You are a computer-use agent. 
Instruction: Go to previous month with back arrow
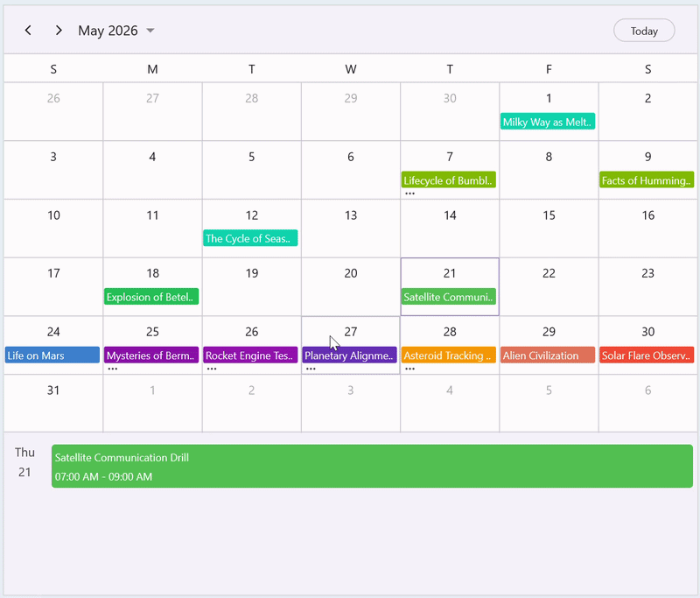pyautogui.click(x=28, y=31)
